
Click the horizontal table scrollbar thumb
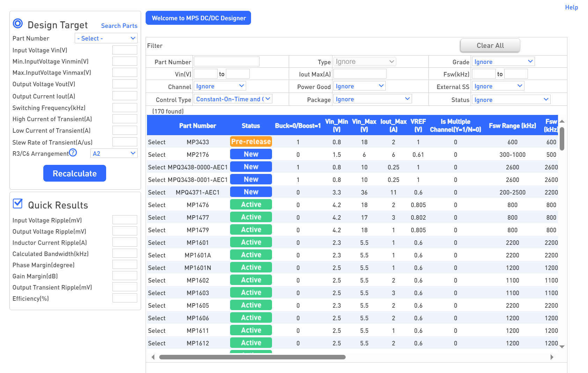pos(252,357)
